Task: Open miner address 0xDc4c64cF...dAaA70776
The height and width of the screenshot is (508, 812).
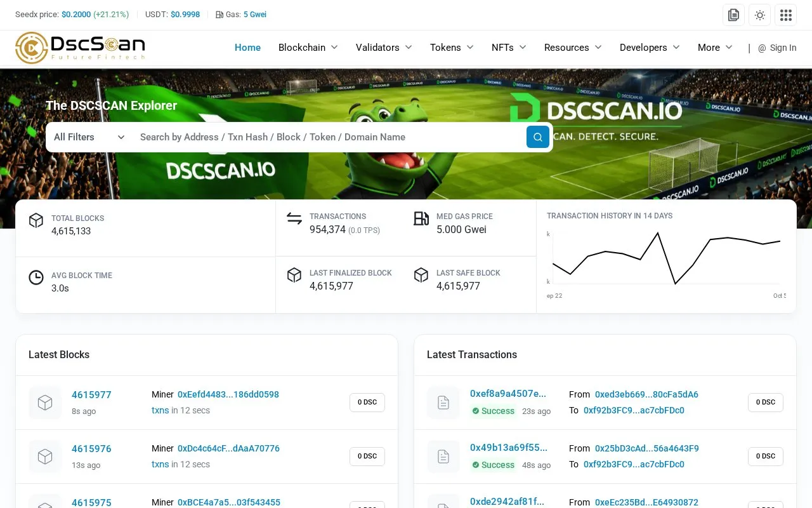Action: (228, 448)
